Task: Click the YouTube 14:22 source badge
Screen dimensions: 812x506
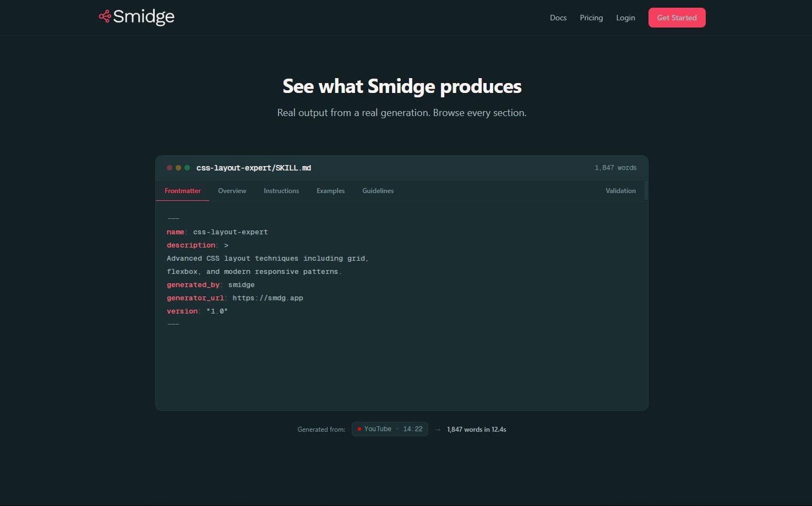Action: [390, 429]
